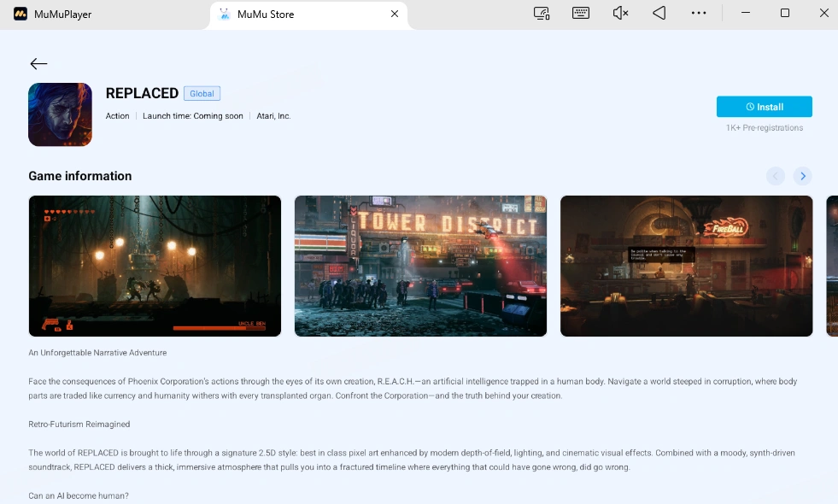Show next screenshots with right chevron

(x=803, y=176)
